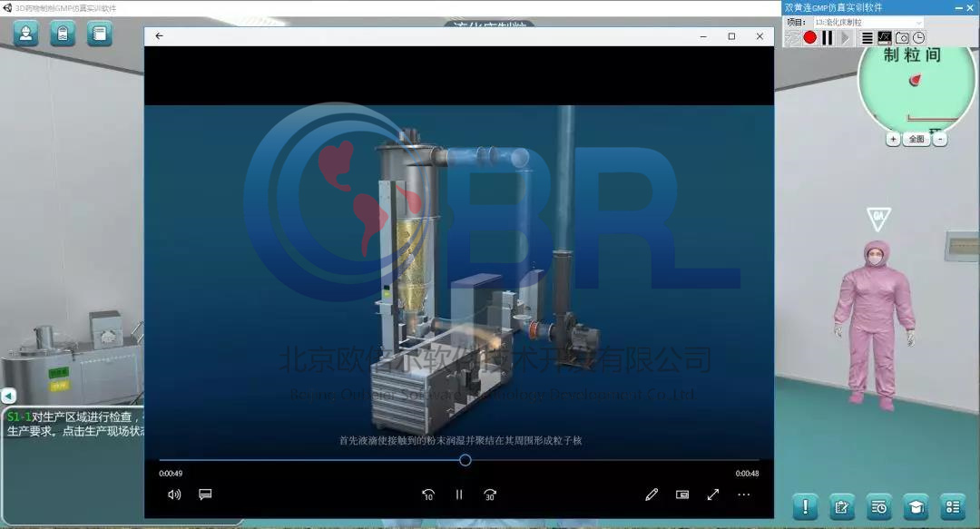Open the formula square-root icon

[885, 37]
